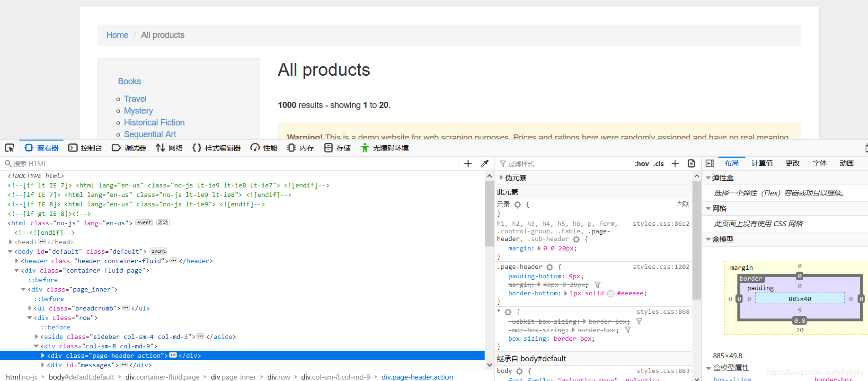Toggle print media simulation icon

pyautogui.click(x=691, y=163)
